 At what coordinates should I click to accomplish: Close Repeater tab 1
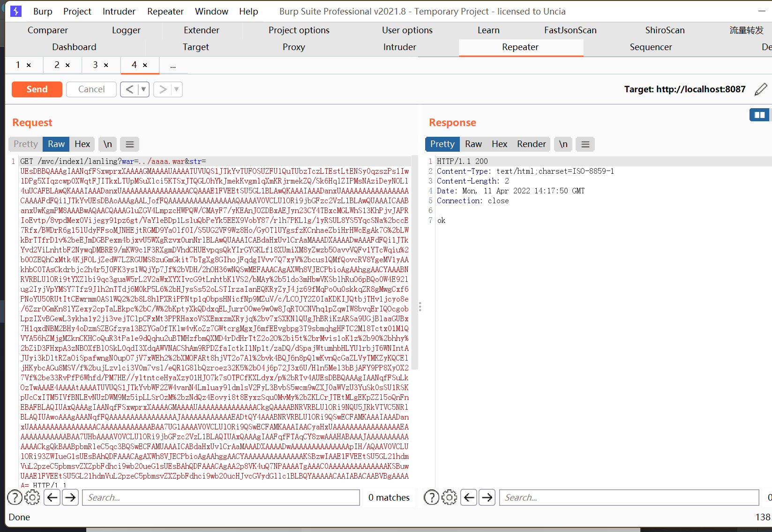(x=29, y=65)
